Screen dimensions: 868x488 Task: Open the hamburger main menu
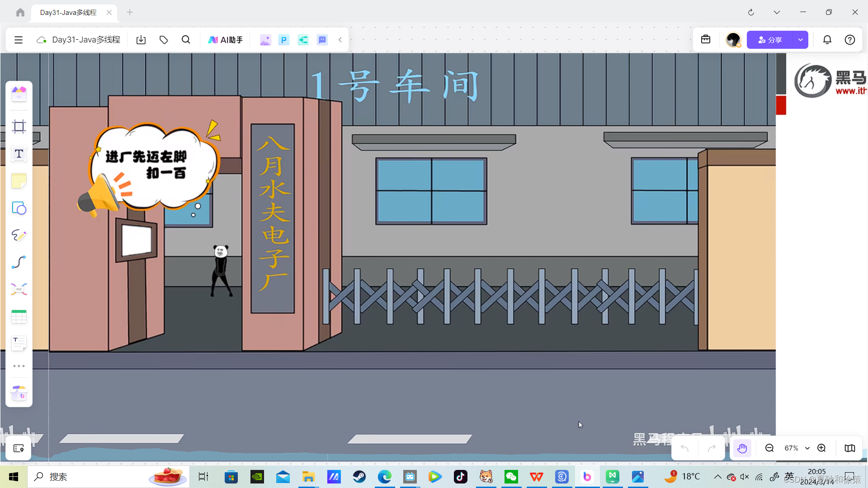(19, 40)
